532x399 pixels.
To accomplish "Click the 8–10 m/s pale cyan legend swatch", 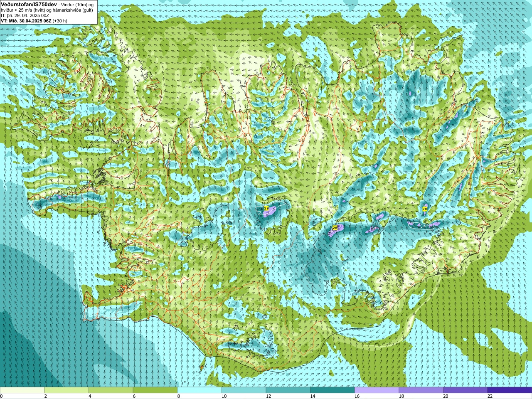I will point(199,390).
